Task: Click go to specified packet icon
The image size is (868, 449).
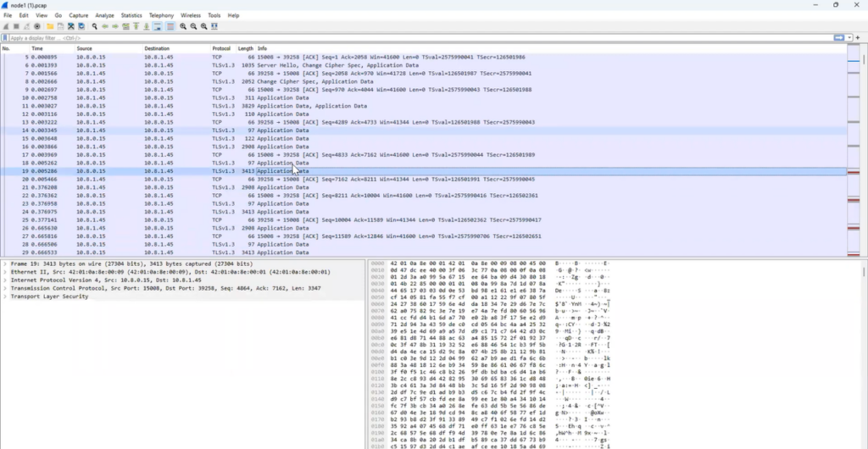Action: (125, 26)
